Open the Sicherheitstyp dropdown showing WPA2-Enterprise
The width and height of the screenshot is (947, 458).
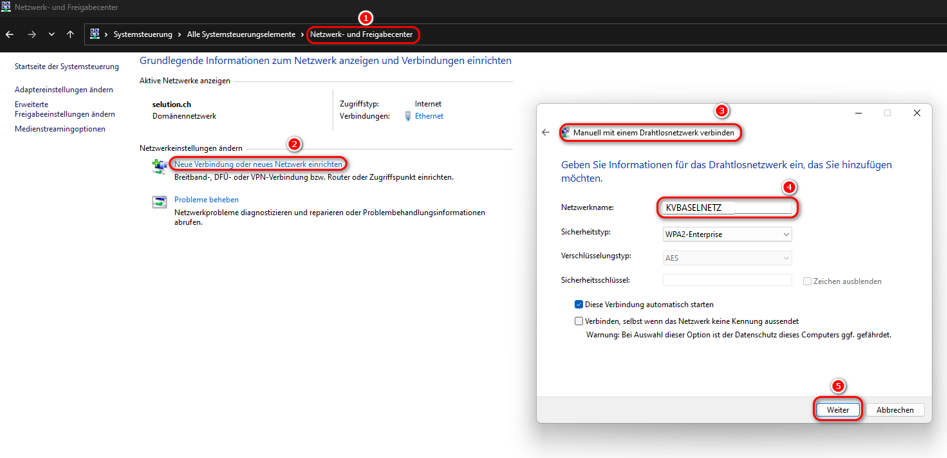click(x=727, y=234)
